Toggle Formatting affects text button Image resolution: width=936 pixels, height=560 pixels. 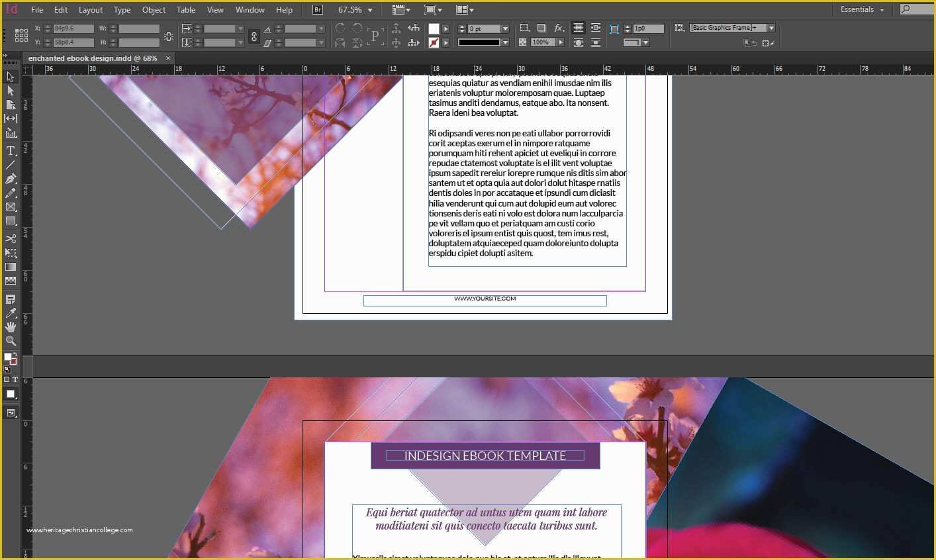(x=15, y=379)
